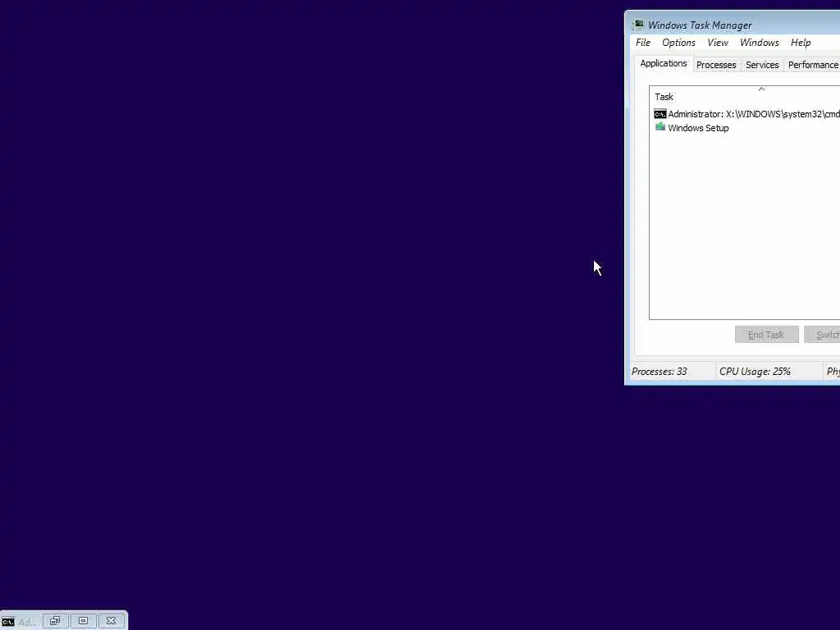Switch to the Performance tab

tap(813, 65)
